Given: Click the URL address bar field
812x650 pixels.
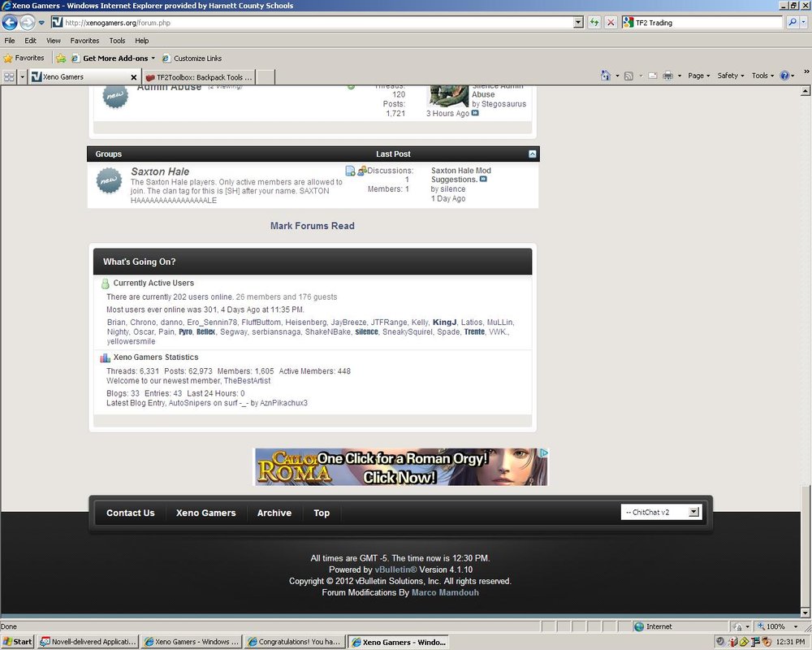Looking at the screenshot, I should (x=313, y=22).
